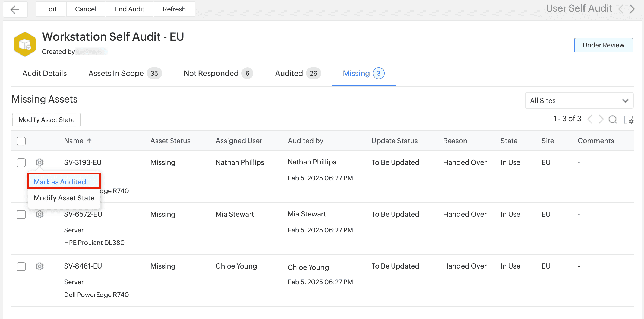Image resolution: width=644 pixels, height=319 pixels.
Task: Click the audit asset box logo
Action: click(25, 44)
